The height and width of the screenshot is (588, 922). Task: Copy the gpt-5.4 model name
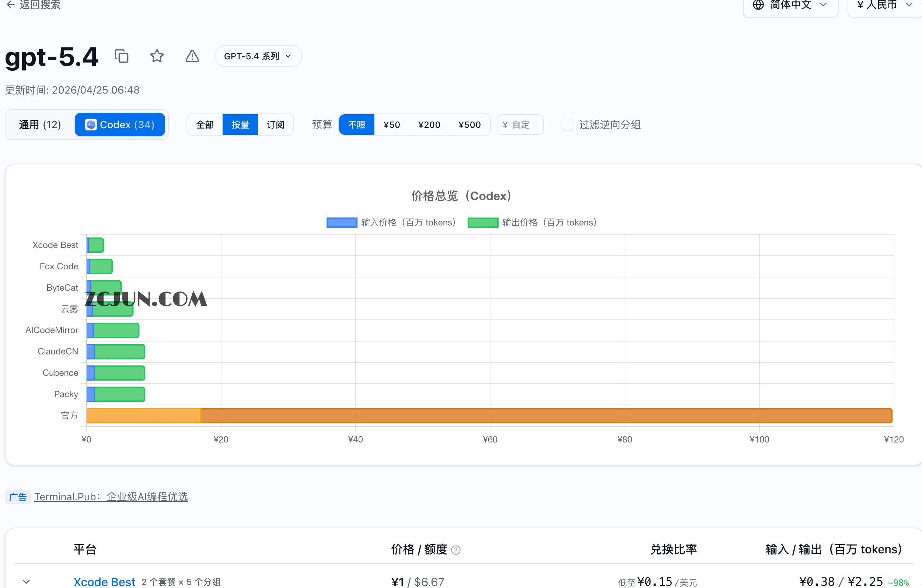(122, 56)
